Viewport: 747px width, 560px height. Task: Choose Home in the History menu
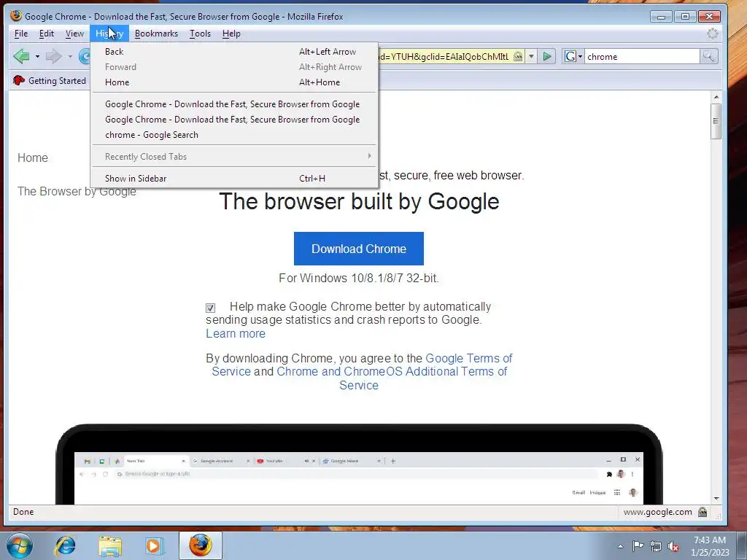point(233,82)
